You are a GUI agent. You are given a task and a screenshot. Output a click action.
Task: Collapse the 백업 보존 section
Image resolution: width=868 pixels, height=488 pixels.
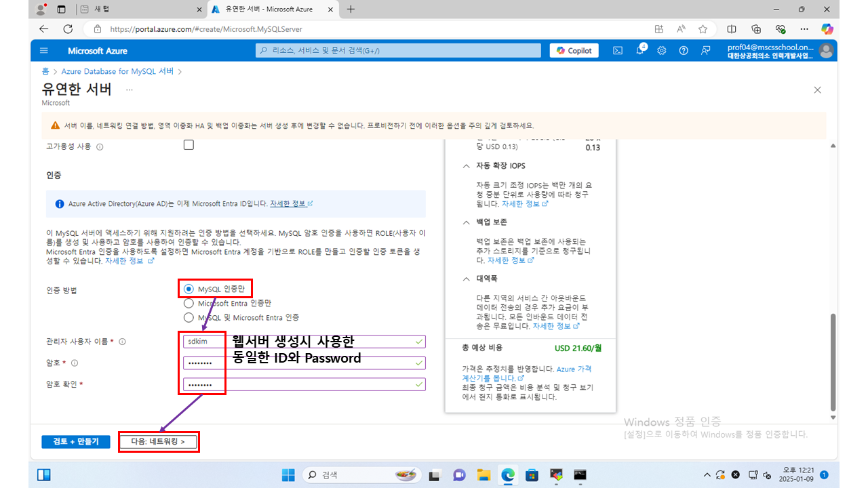tap(466, 222)
